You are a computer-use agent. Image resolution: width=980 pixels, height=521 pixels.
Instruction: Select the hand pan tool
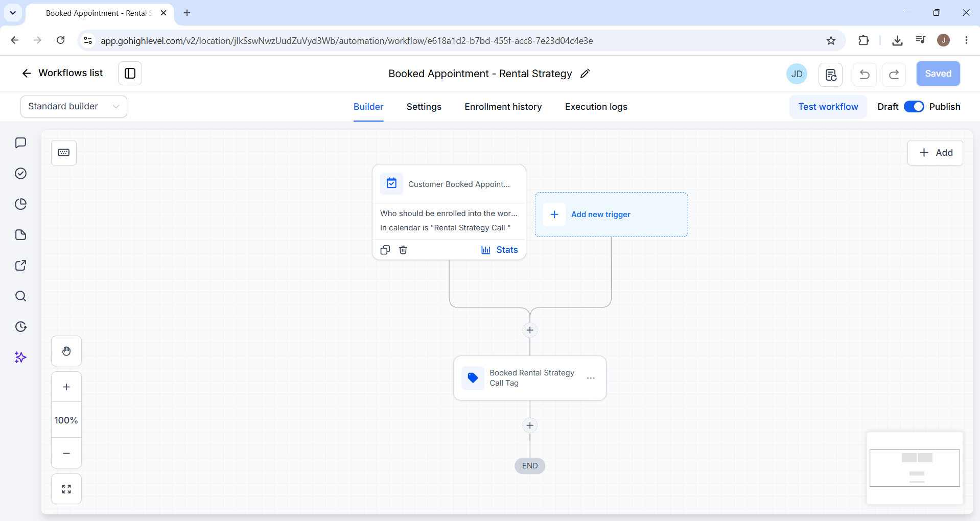[66, 351]
